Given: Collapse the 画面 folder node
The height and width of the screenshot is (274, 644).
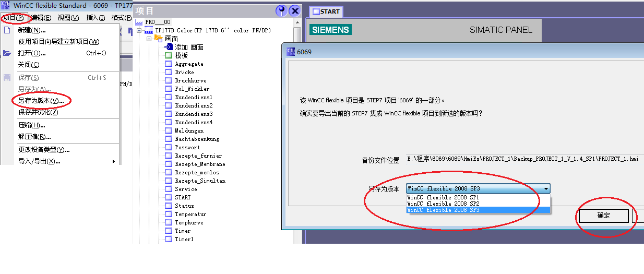Looking at the screenshot, I should pyautogui.click(x=149, y=39).
